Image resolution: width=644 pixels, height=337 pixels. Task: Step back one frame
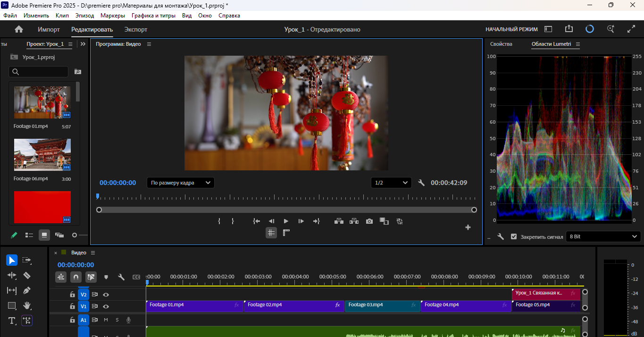coord(271,221)
